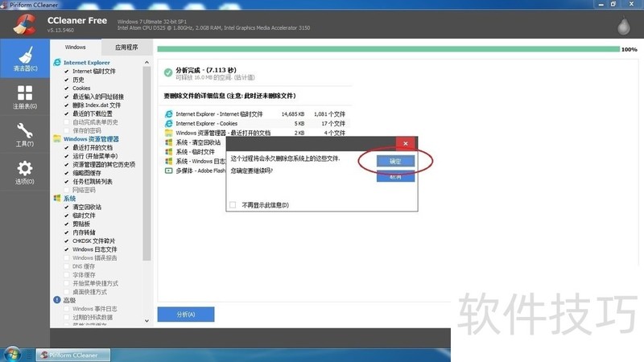644x362 pixels.
Task: Check the do not show this message box
Action: [x=233, y=205]
